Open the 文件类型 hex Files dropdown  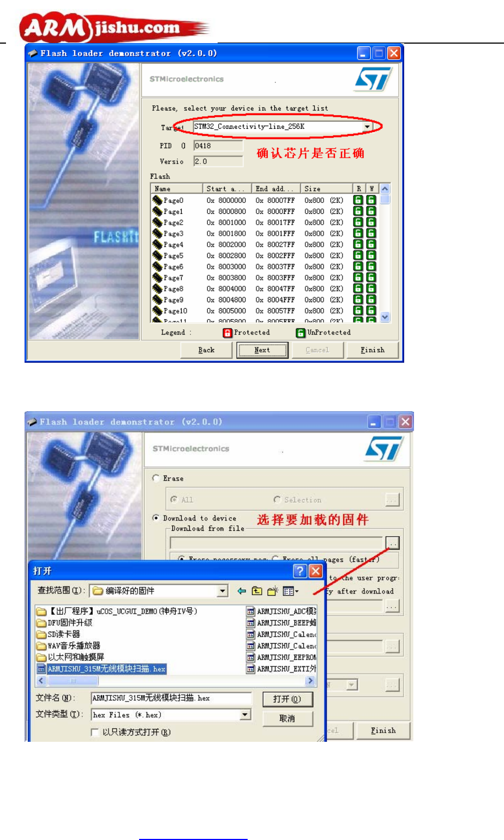[x=245, y=715]
